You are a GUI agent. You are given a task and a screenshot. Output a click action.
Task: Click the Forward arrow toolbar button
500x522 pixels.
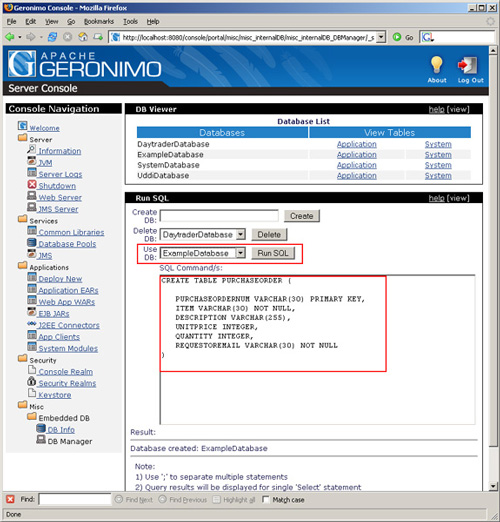(31, 37)
